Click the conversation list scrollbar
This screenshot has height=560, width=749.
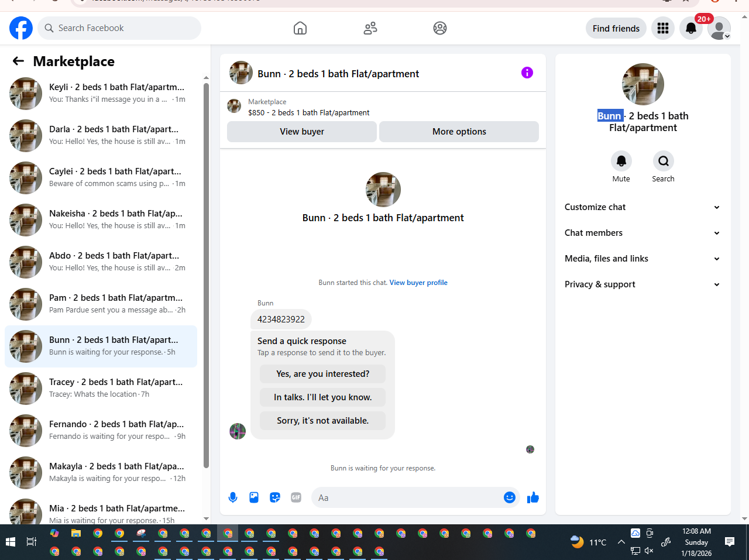[x=206, y=275]
